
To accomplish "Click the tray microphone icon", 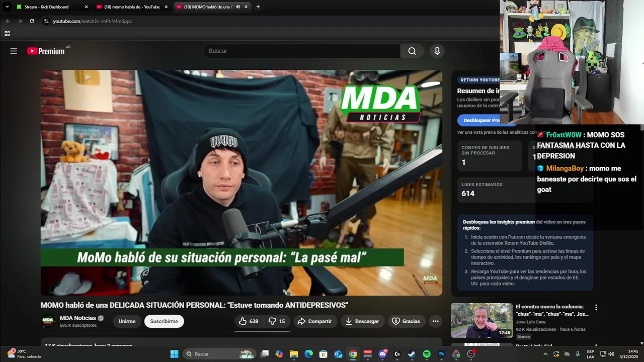I will 578,354.
